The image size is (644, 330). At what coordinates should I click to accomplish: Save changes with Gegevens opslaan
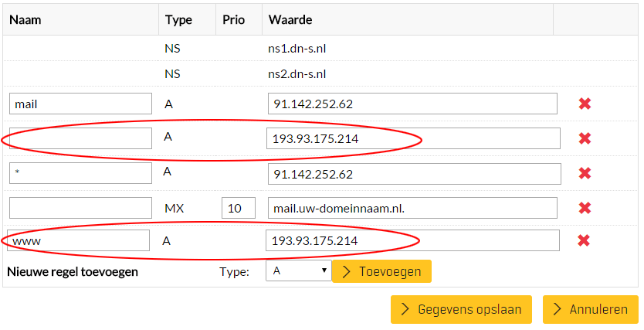point(462,309)
